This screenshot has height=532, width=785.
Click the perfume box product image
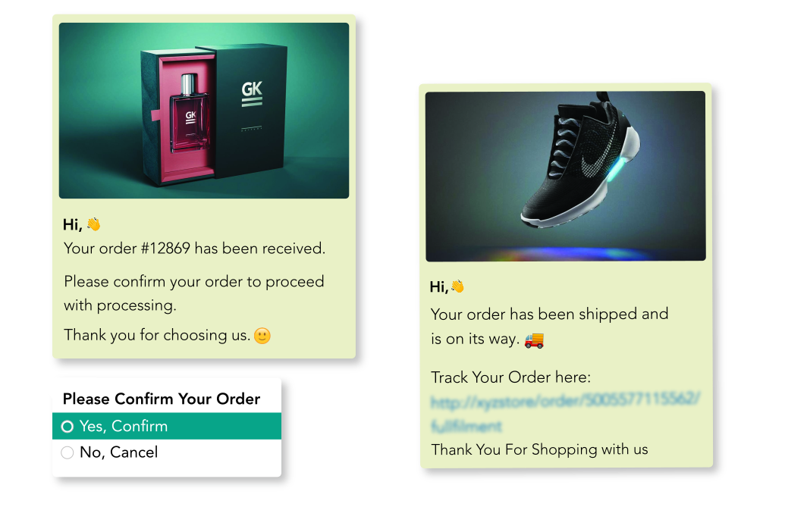pos(204,111)
